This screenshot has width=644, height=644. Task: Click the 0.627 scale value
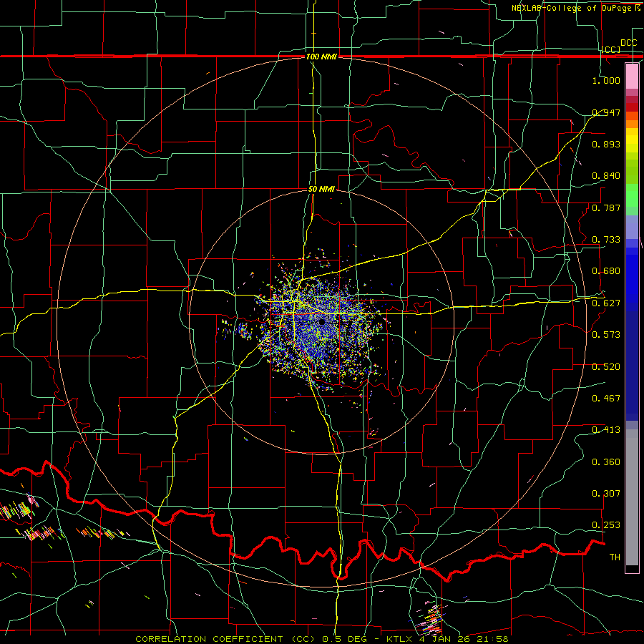pyautogui.click(x=606, y=303)
